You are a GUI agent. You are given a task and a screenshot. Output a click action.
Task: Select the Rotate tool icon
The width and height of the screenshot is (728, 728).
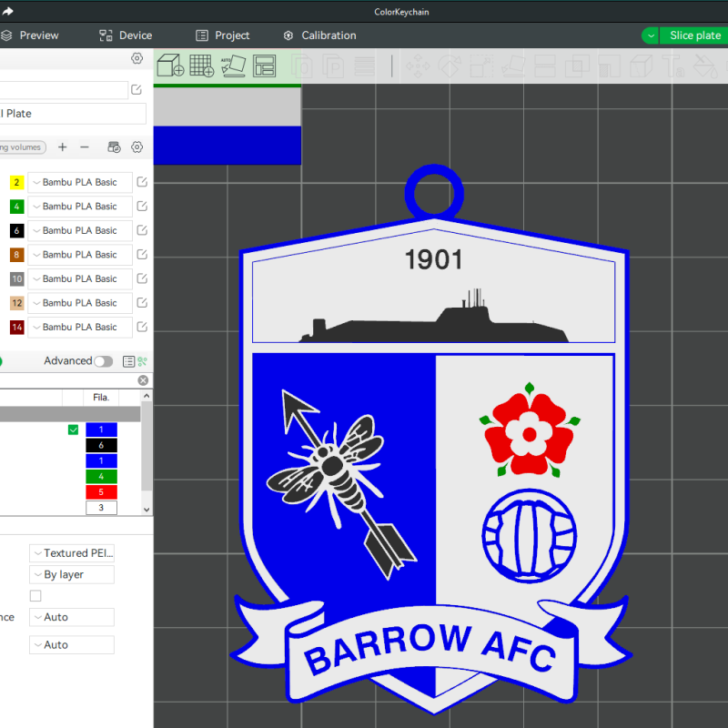pos(450,66)
